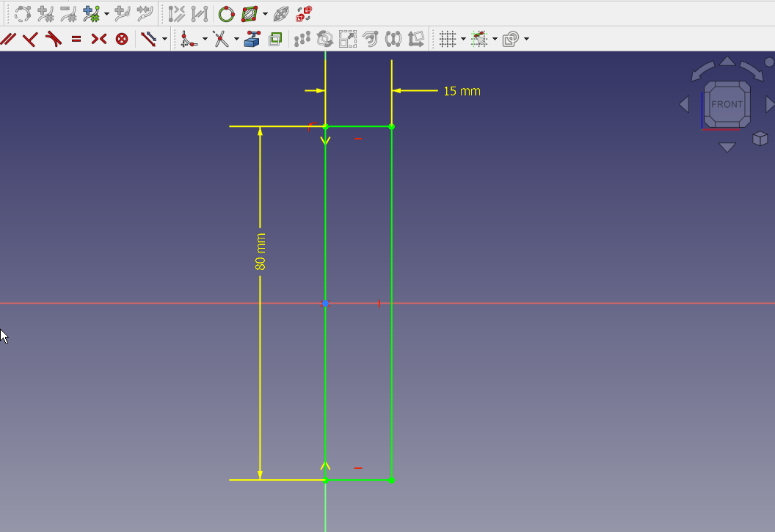Open the fillet tool dropdown arrow
This screenshot has width=775, height=532.
pos(205,39)
